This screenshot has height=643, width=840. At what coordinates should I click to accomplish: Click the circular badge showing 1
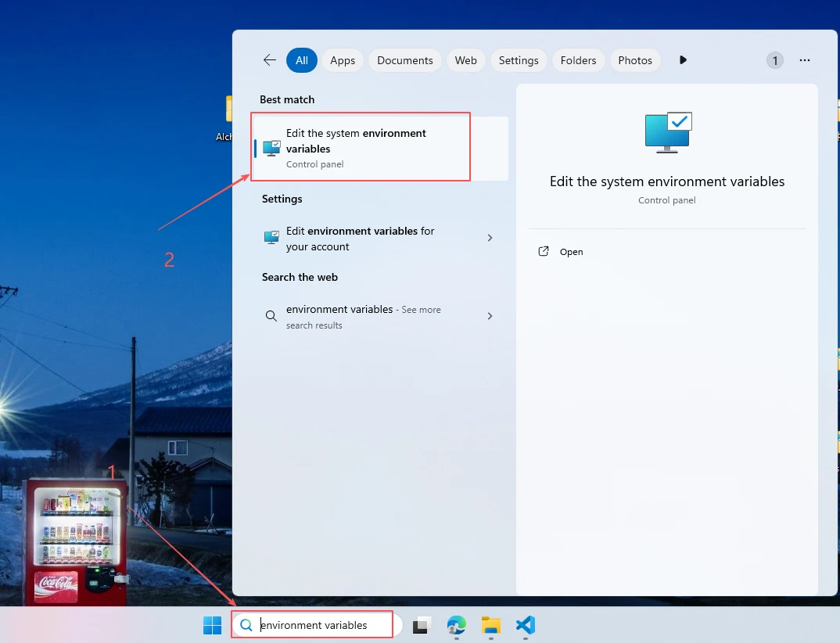click(x=774, y=60)
